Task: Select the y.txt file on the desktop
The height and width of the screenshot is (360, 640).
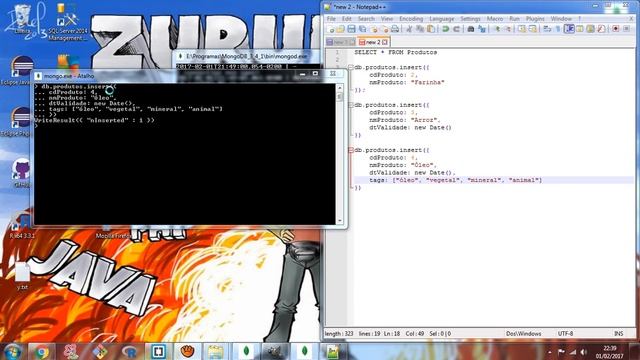Action: click(x=22, y=276)
